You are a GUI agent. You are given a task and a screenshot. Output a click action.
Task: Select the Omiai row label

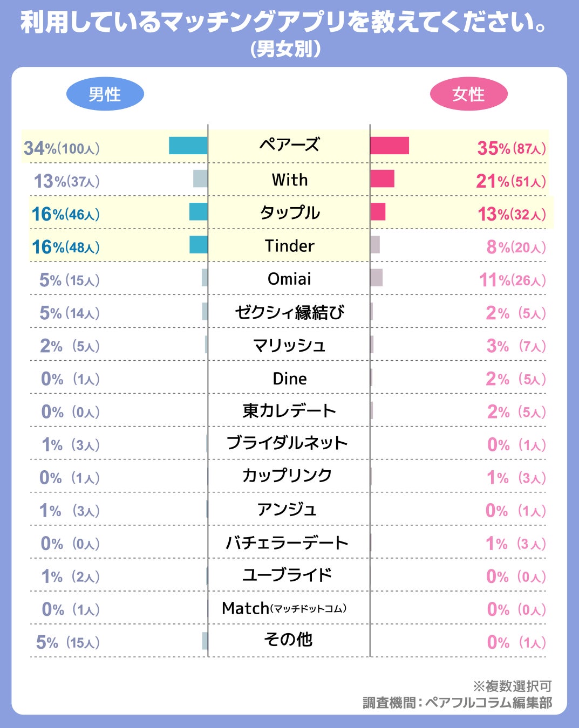pyautogui.click(x=289, y=279)
